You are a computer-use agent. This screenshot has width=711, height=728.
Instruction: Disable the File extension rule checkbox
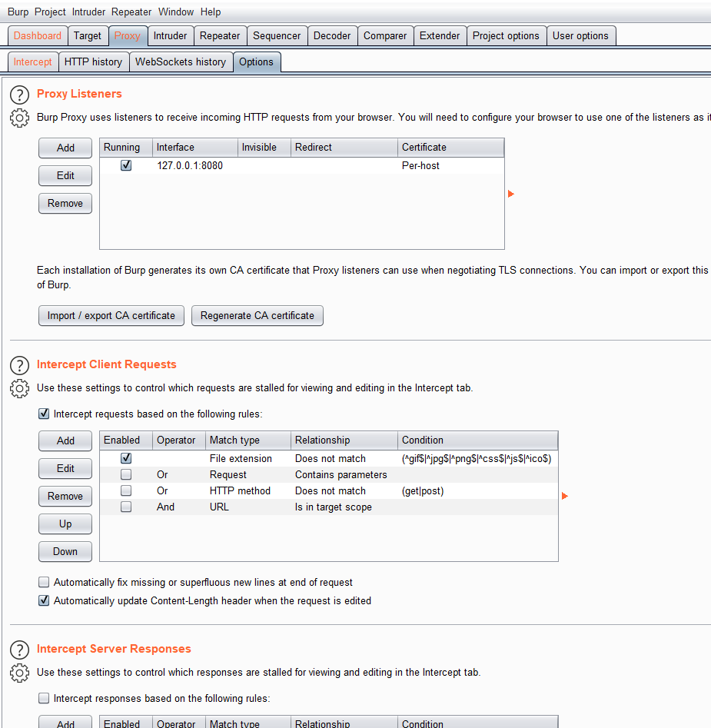(x=126, y=458)
